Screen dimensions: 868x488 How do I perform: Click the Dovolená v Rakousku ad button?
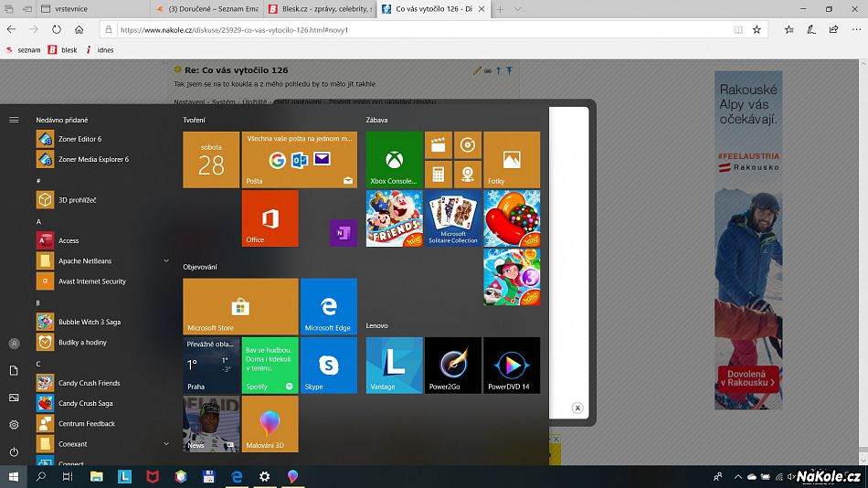pos(748,378)
